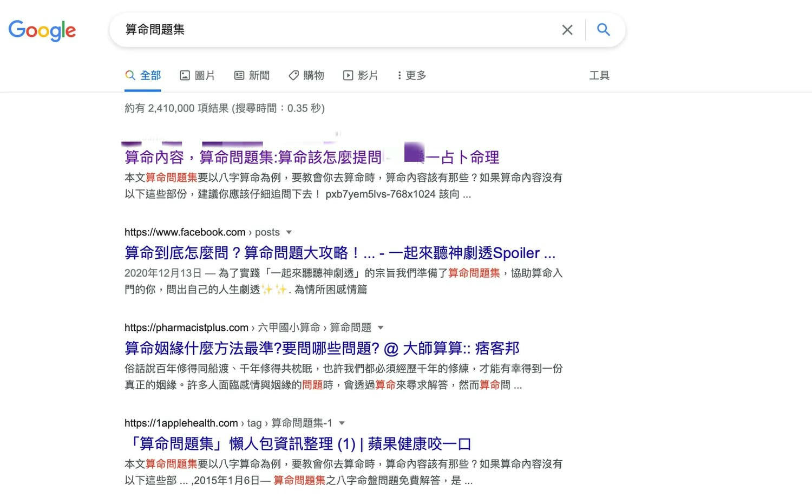Open the 影片 tab
This screenshot has height=504, width=812.
tap(361, 75)
